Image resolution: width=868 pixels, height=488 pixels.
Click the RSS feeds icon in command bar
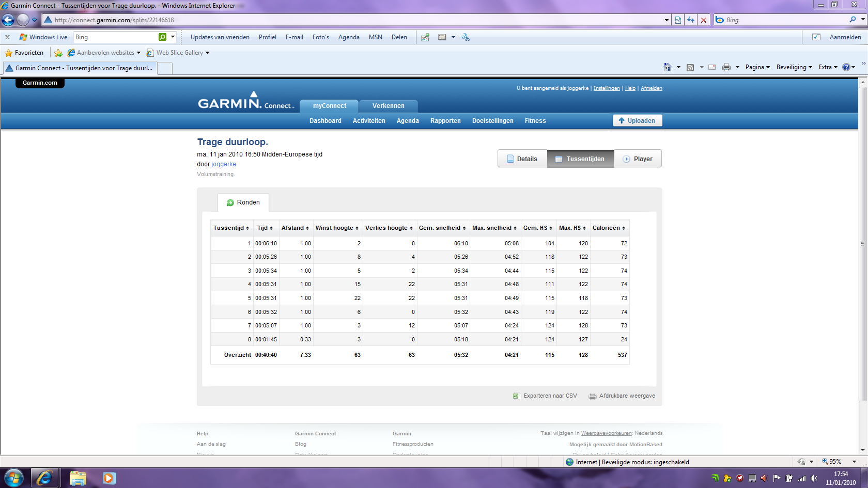(x=690, y=67)
